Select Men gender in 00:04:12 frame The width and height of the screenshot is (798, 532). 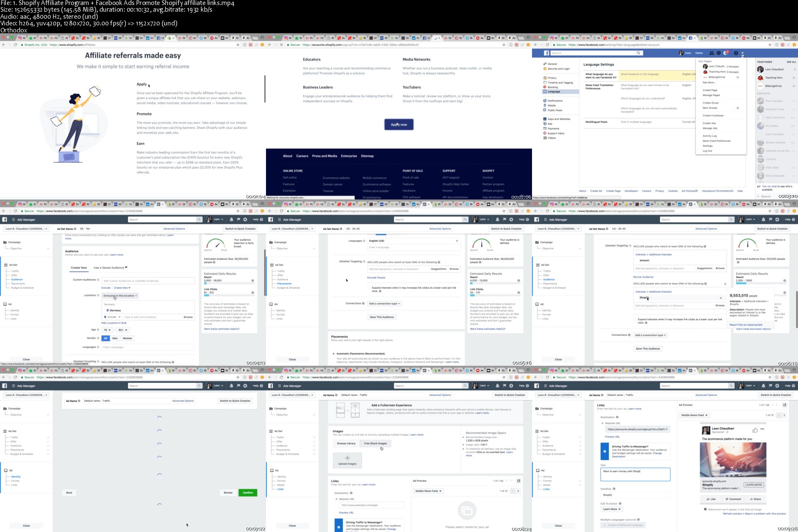pos(115,338)
